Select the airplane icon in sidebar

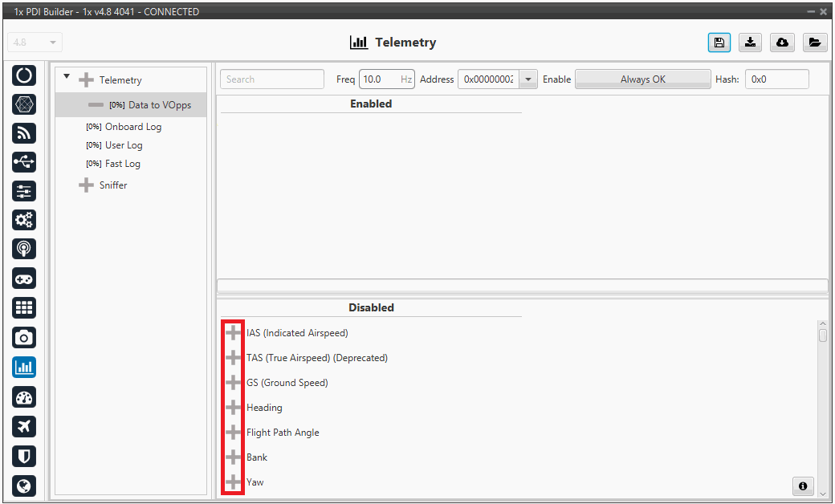24,426
